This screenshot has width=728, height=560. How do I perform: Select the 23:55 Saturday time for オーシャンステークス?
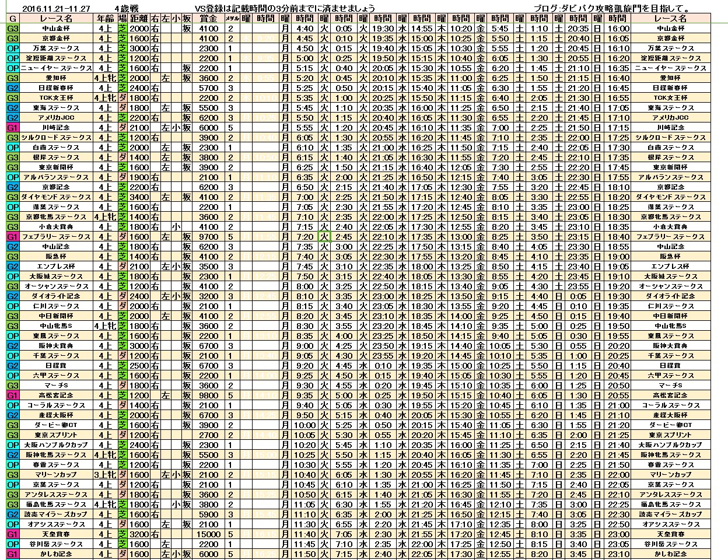578,286
